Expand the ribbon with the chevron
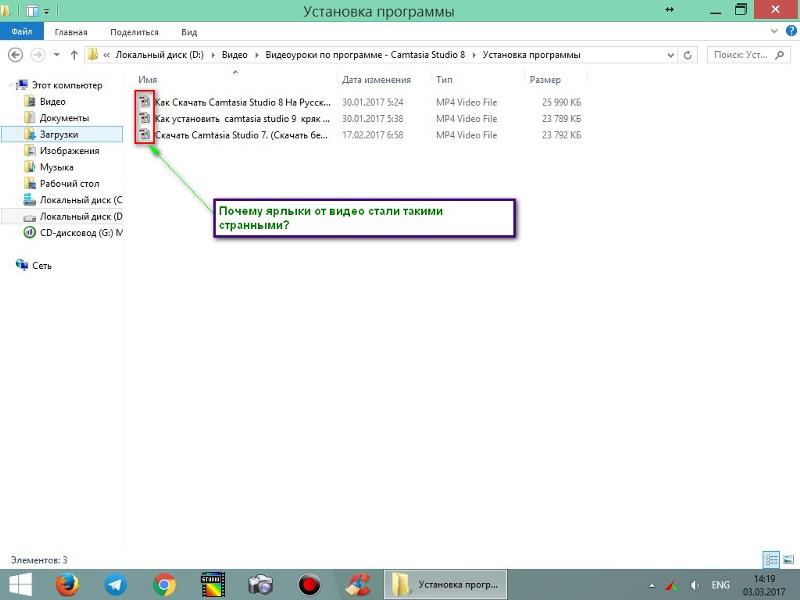The width and height of the screenshot is (800, 600). [x=774, y=31]
